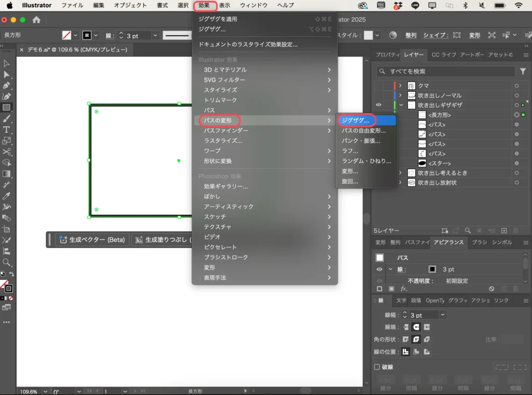This screenshot has width=532, height=395.
Task: Select the Zoom magnifier tool in toolbar
Action: point(7,263)
